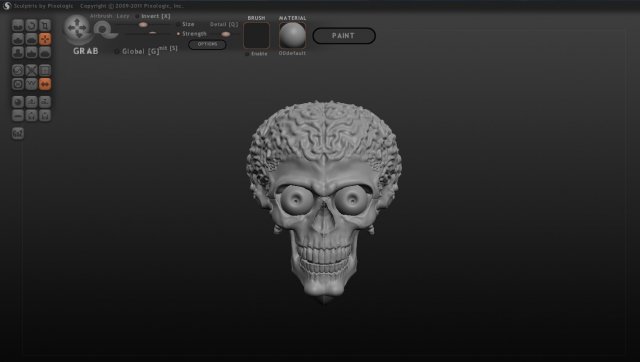Toggle the Airbrush option

(x=101, y=16)
